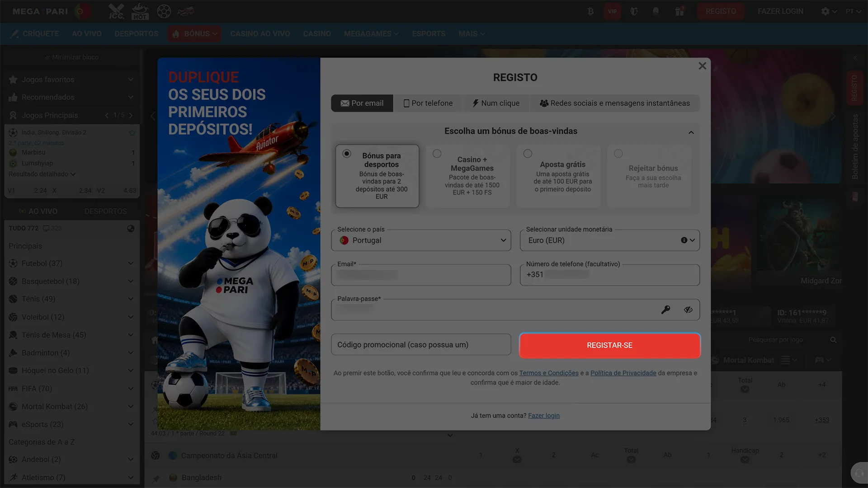The image size is (868, 488).
Task: Click FAZER LOGIN in the header
Action: 780,11
